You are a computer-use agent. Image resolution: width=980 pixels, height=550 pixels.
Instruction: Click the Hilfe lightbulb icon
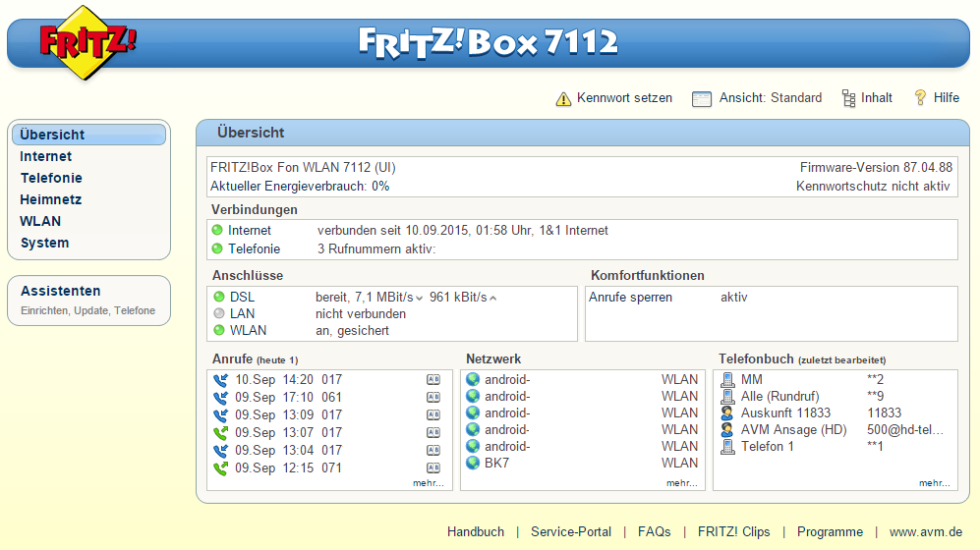[920, 98]
